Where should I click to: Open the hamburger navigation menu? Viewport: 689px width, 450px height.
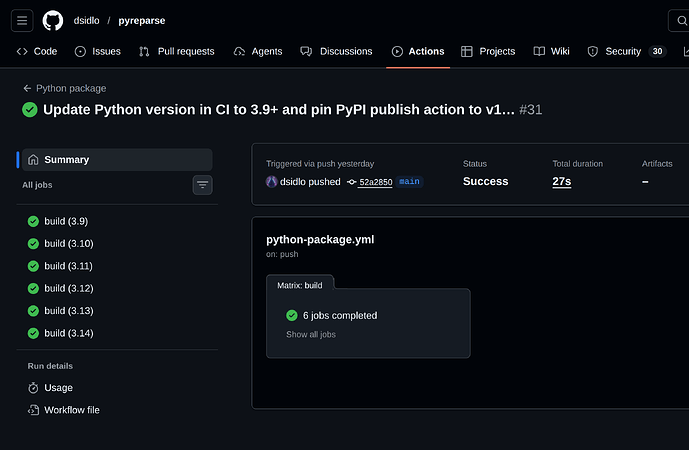coord(23,21)
